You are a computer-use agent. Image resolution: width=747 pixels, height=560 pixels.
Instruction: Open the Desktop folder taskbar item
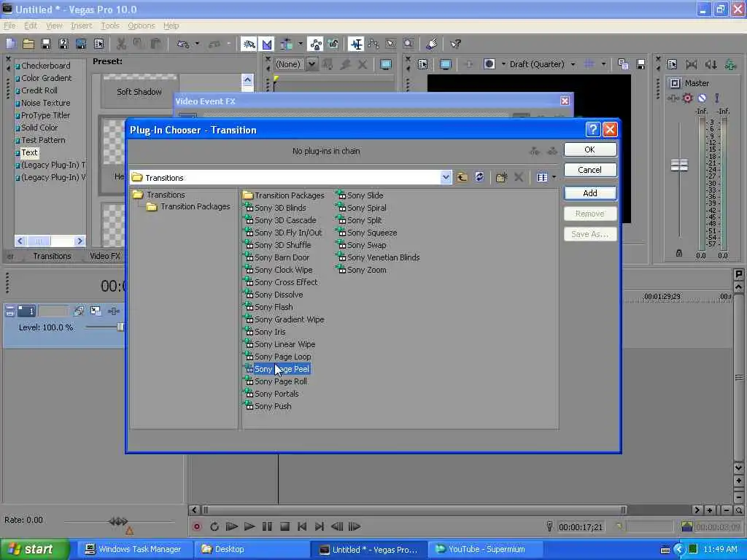click(250, 550)
